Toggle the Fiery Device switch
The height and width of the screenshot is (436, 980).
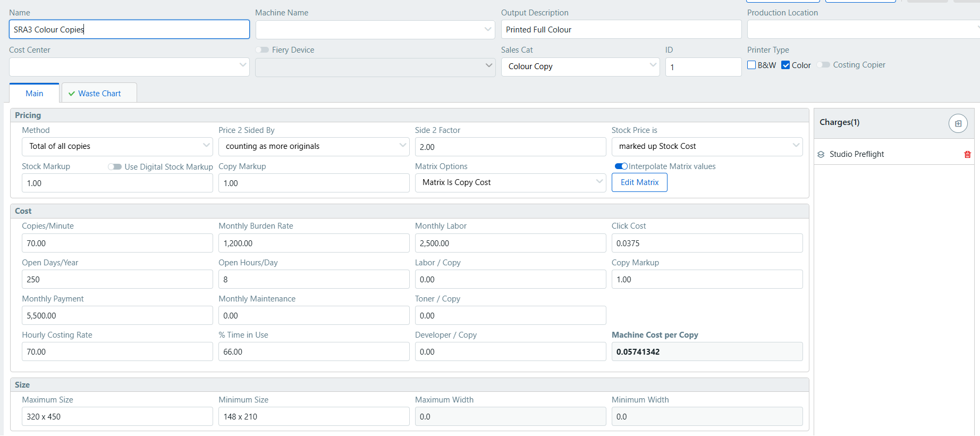click(x=263, y=50)
